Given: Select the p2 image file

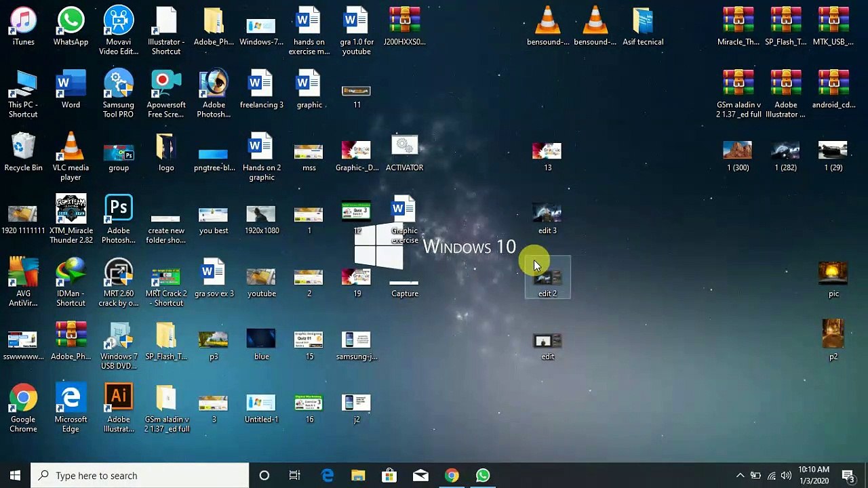Looking at the screenshot, I should 833,342.
